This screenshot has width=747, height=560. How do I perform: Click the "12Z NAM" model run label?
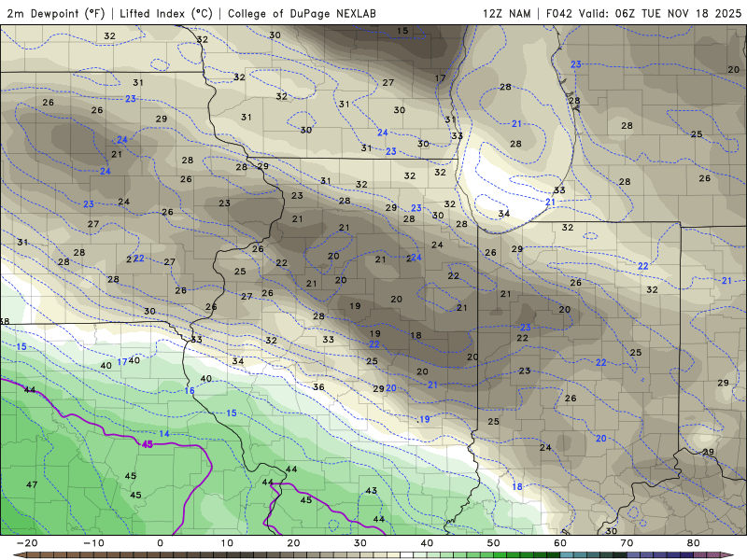tap(506, 13)
